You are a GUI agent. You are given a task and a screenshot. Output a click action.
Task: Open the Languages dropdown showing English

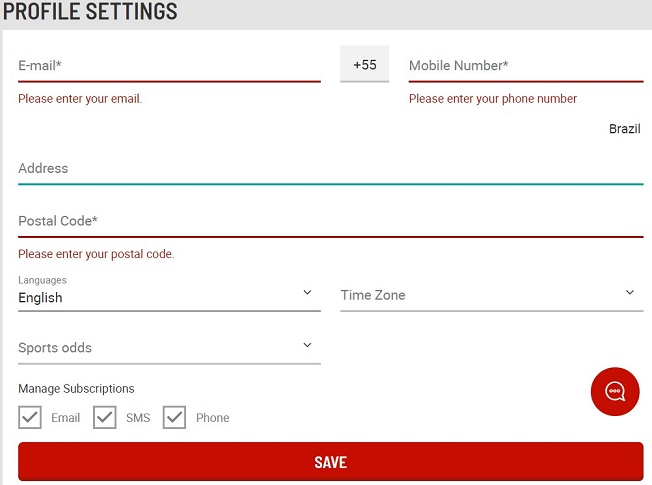point(169,293)
